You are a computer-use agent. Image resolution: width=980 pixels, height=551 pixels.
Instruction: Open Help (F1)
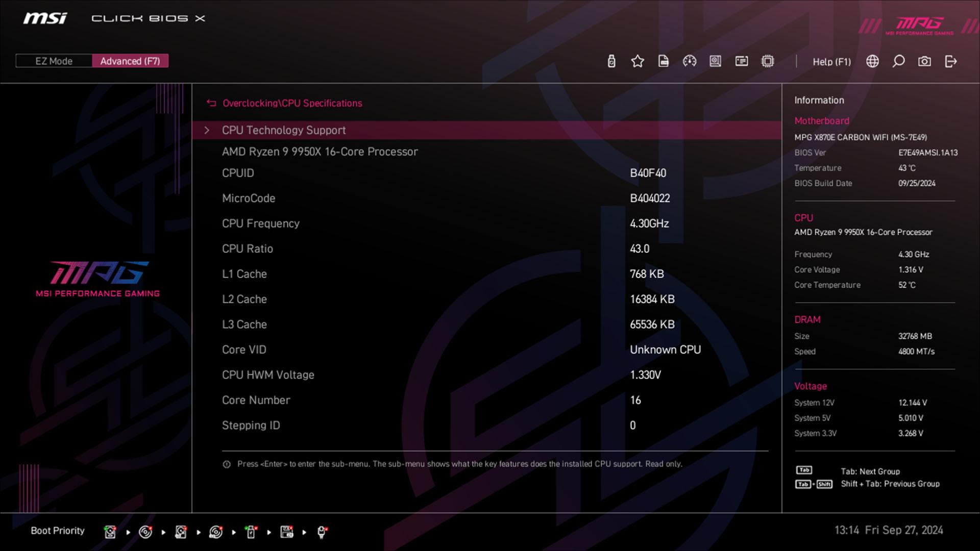[832, 62]
